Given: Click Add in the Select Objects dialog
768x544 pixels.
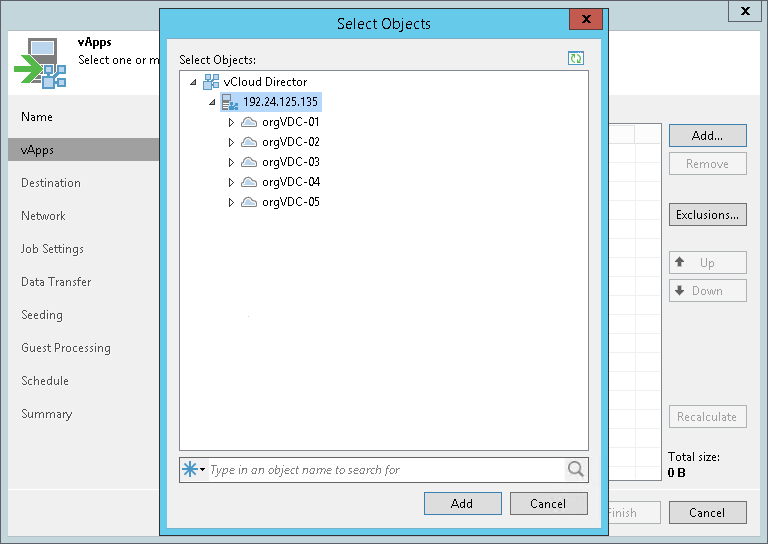Looking at the screenshot, I should 462,503.
